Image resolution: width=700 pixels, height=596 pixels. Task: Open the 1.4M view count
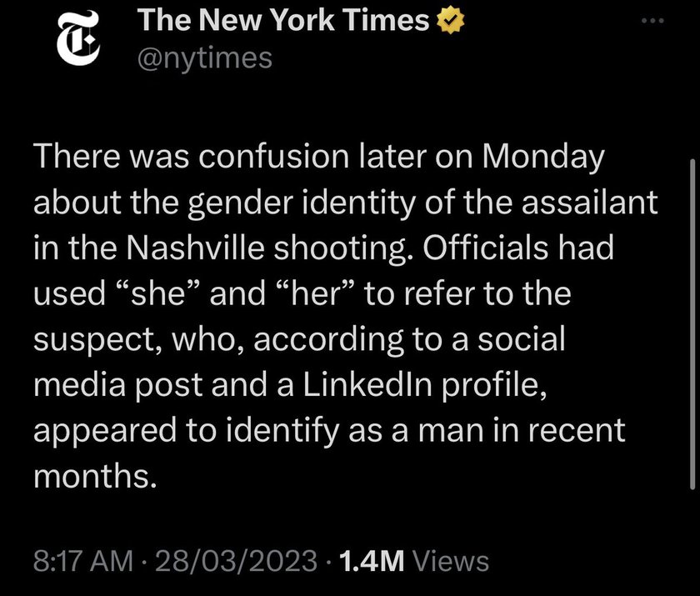coord(372,561)
